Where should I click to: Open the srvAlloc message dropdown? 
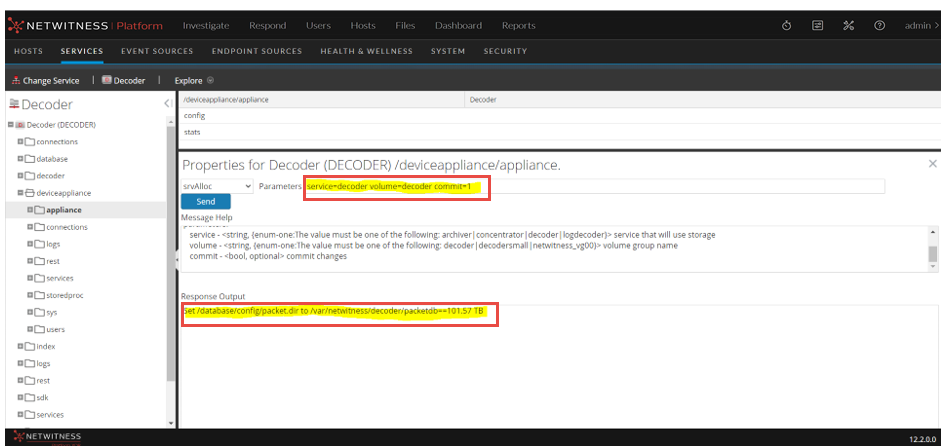click(216, 186)
